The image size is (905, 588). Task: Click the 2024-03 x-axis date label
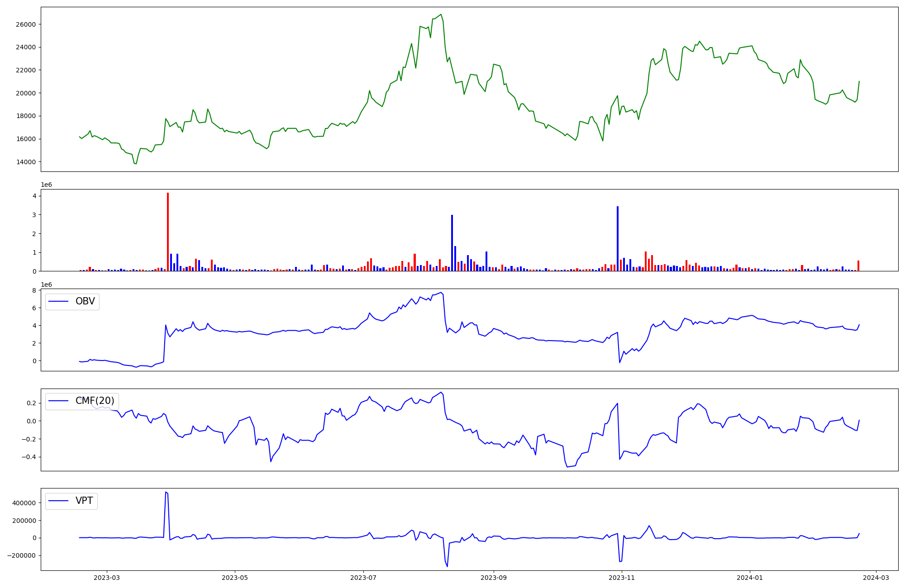pos(876,578)
